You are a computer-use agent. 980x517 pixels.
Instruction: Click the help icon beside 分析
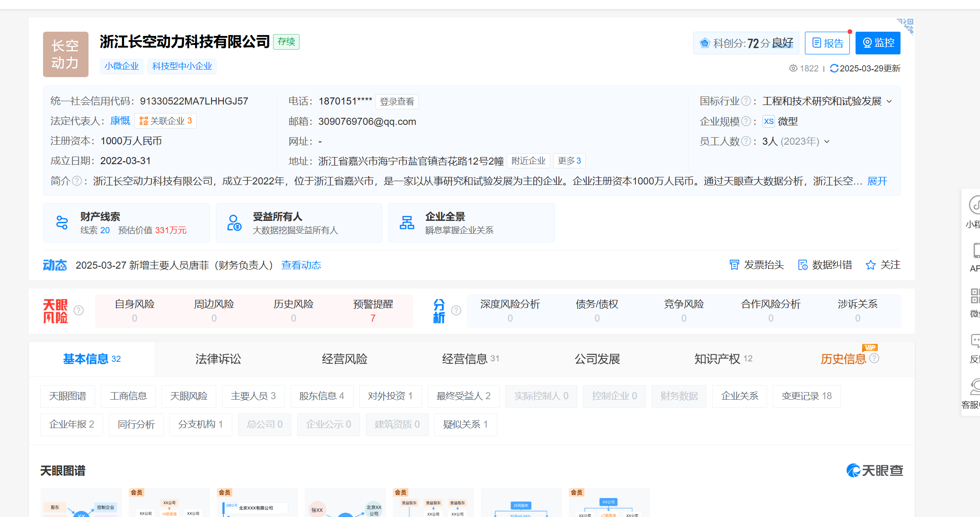(456, 310)
